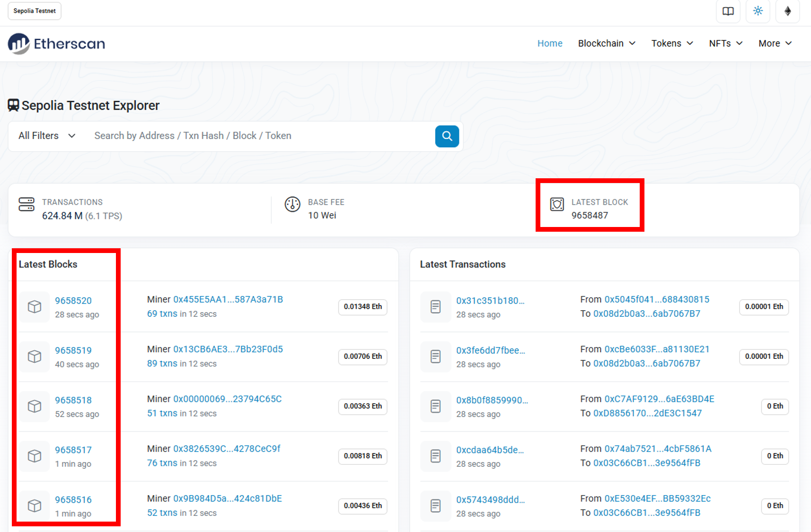Focus the address and hash search field
Viewport: 811px width, 532px height.
pos(260,136)
